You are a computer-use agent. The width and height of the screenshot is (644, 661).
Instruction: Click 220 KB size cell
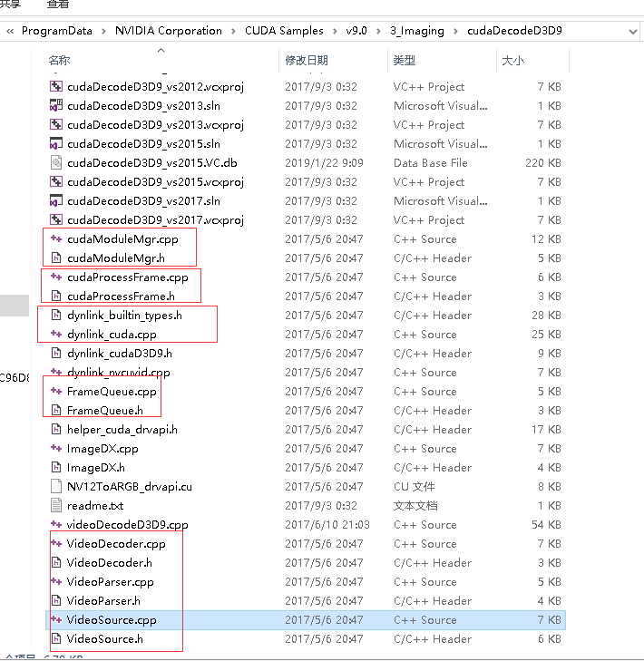(543, 162)
